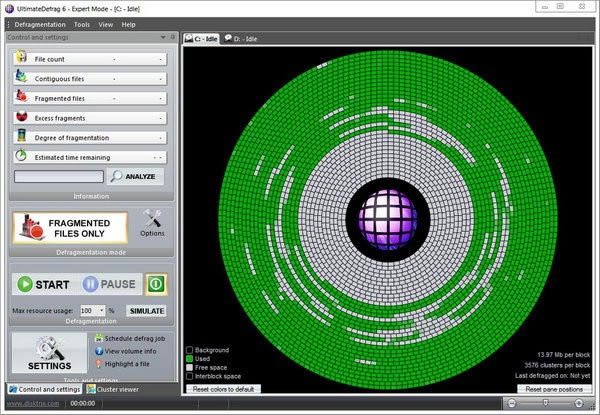Start the defragmentation
Viewport: 600px width, 415px height.
point(42,284)
